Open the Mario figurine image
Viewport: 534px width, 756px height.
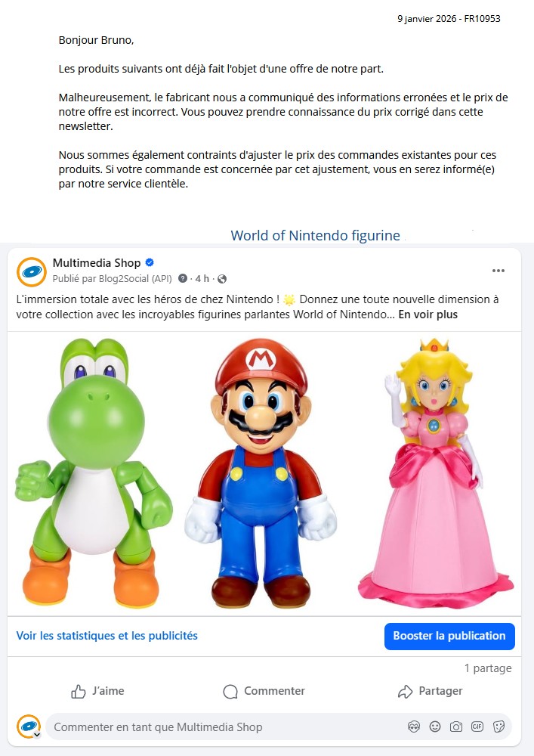point(261,473)
